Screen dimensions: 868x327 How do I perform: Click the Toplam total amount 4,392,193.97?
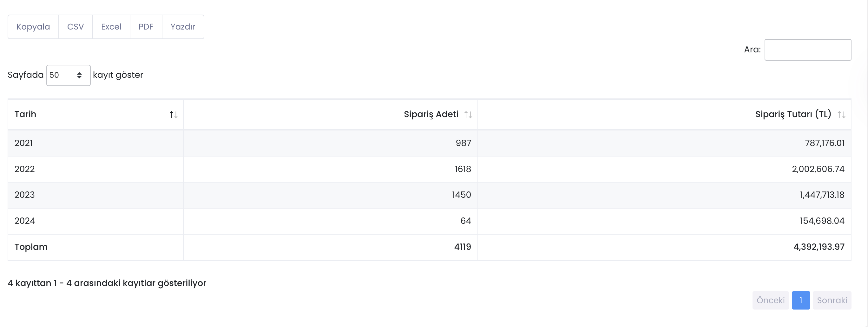click(x=819, y=247)
